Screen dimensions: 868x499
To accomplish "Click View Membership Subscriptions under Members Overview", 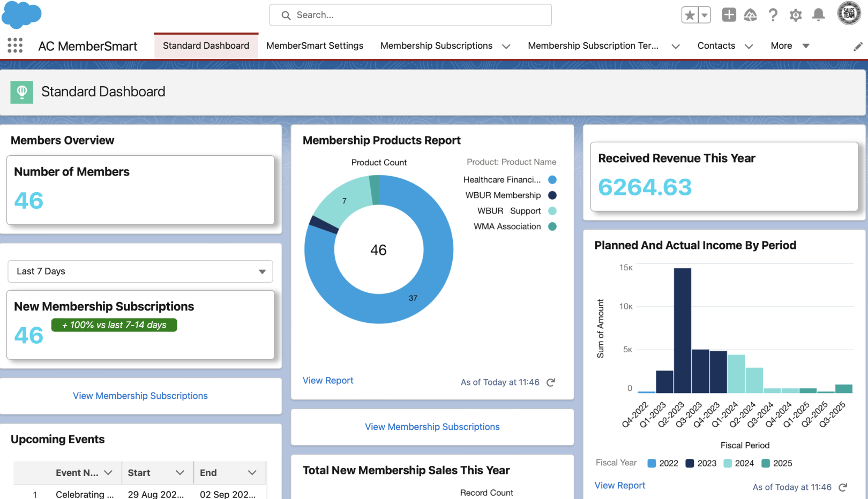I will click(x=140, y=396).
